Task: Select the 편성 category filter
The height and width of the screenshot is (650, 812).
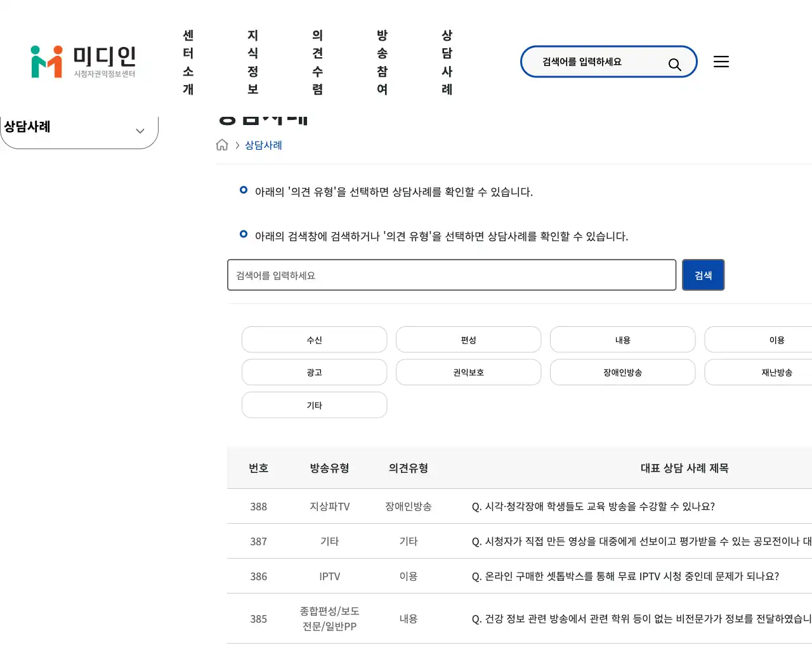Action: tap(468, 340)
